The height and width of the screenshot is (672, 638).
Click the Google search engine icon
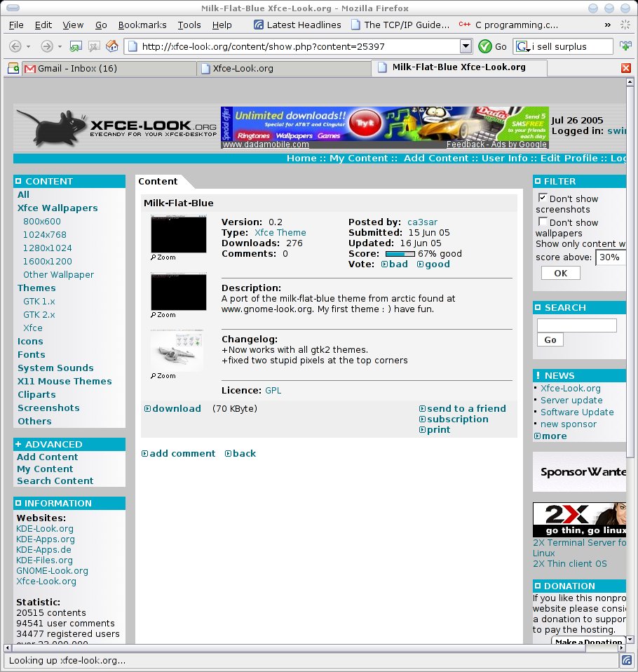tap(522, 46)
